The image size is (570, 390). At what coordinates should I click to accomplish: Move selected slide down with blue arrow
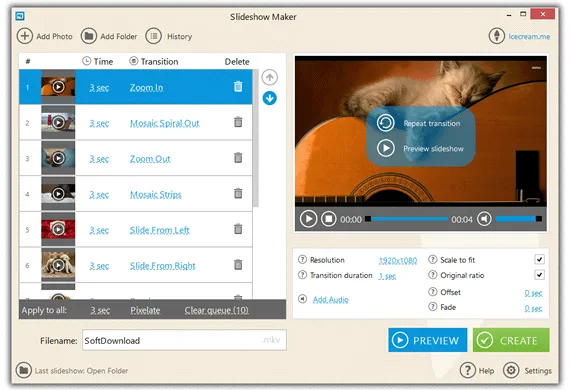coord(269,98)
